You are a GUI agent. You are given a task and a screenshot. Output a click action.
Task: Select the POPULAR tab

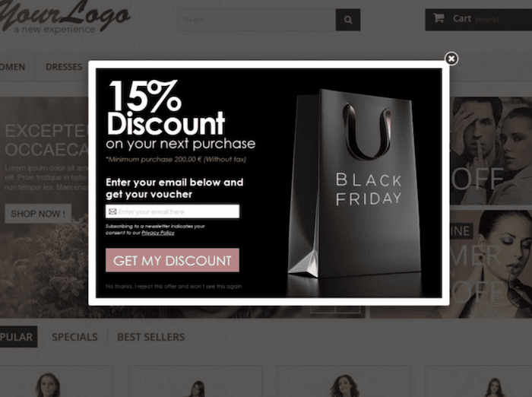point(17,337)
